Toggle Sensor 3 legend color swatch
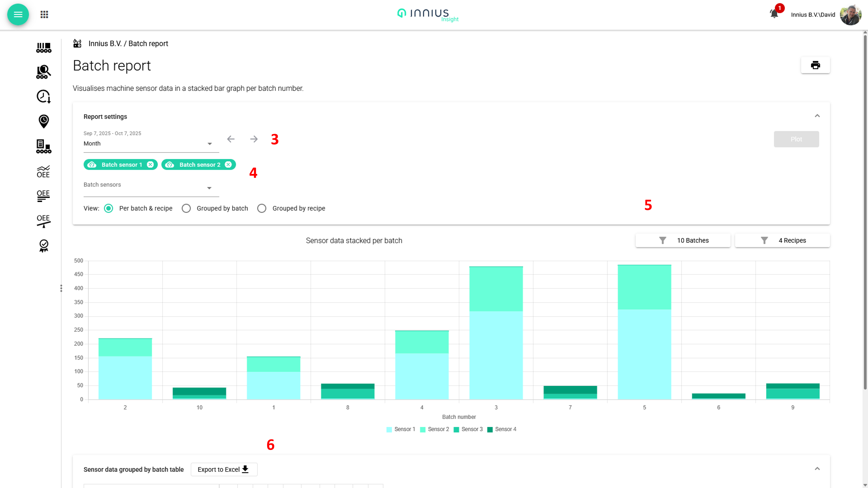This screenshot has height=488, width=868. 456,429
